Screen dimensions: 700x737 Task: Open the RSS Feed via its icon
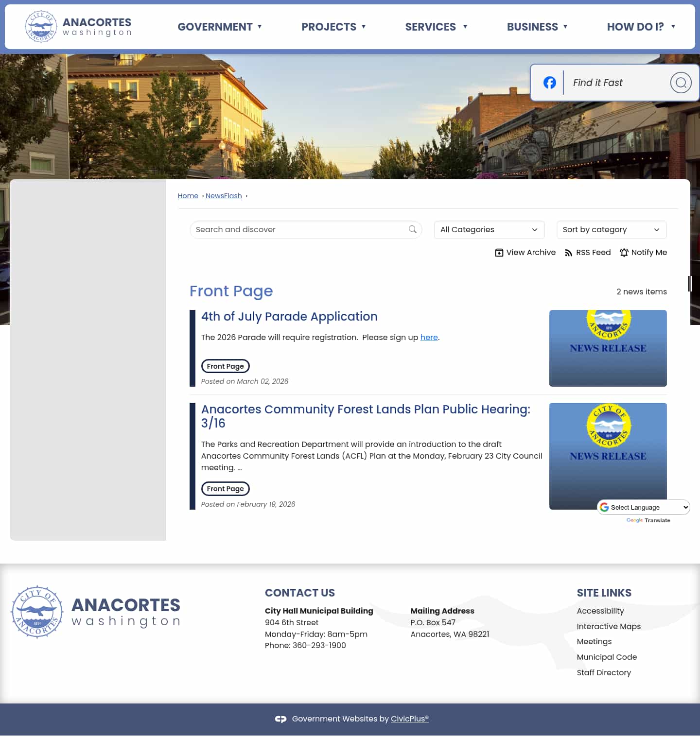click(x=568, y=253)
